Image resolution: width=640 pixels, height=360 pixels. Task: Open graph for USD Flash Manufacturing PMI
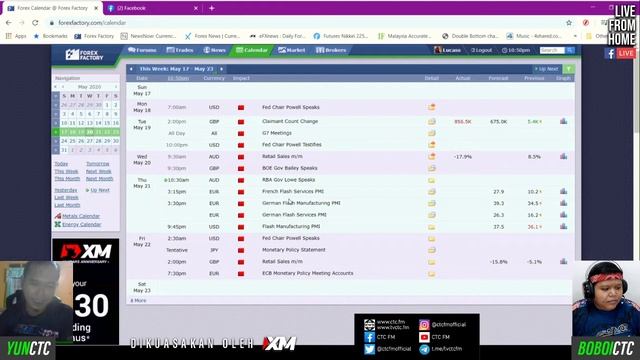[x=563, y=227]
